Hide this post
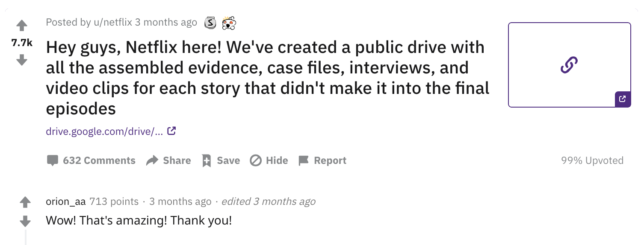The width and height of the screenshot is (644, 245). (x=269, y=160)
